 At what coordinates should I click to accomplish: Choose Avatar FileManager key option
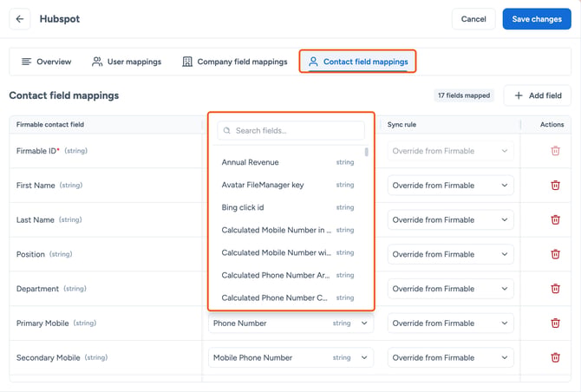(288, 185)
